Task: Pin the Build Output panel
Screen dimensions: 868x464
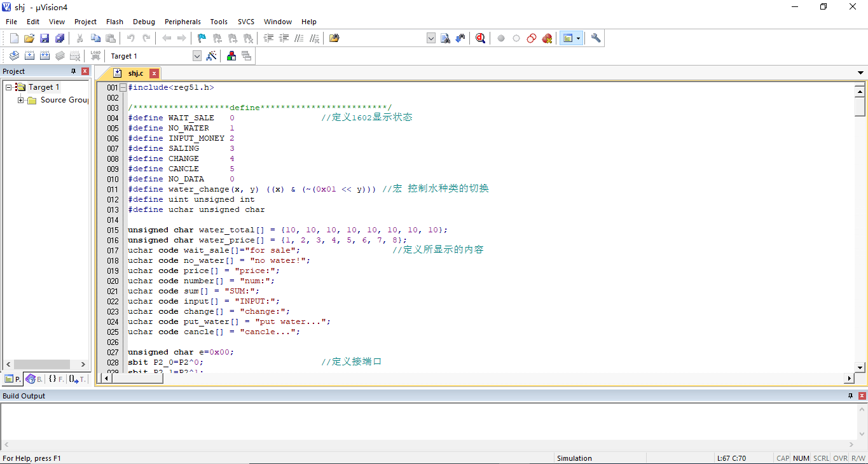Action: pyautogui.click(x=850, y=396)
